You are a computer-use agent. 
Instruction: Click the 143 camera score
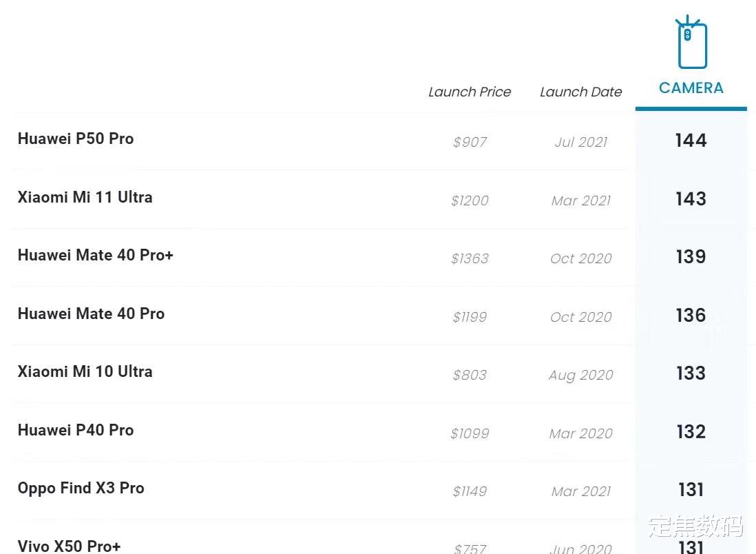(x=691, y=199)
